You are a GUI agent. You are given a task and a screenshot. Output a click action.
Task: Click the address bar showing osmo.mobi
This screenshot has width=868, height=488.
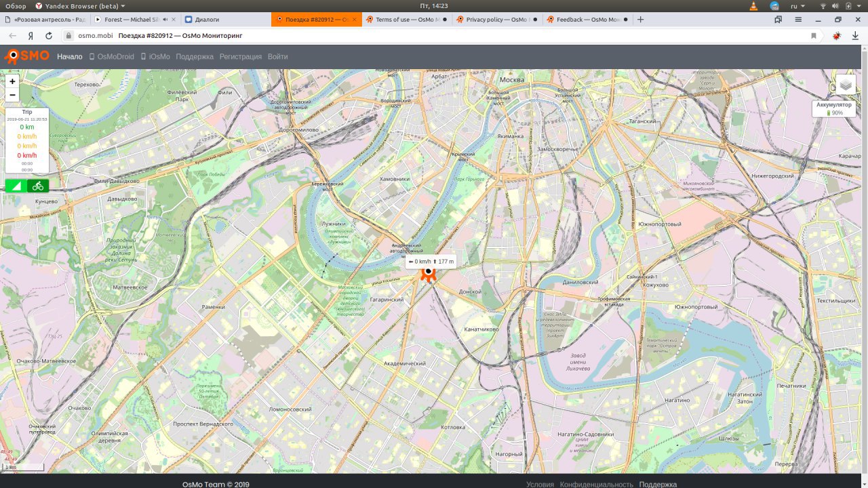click(441, 35)
